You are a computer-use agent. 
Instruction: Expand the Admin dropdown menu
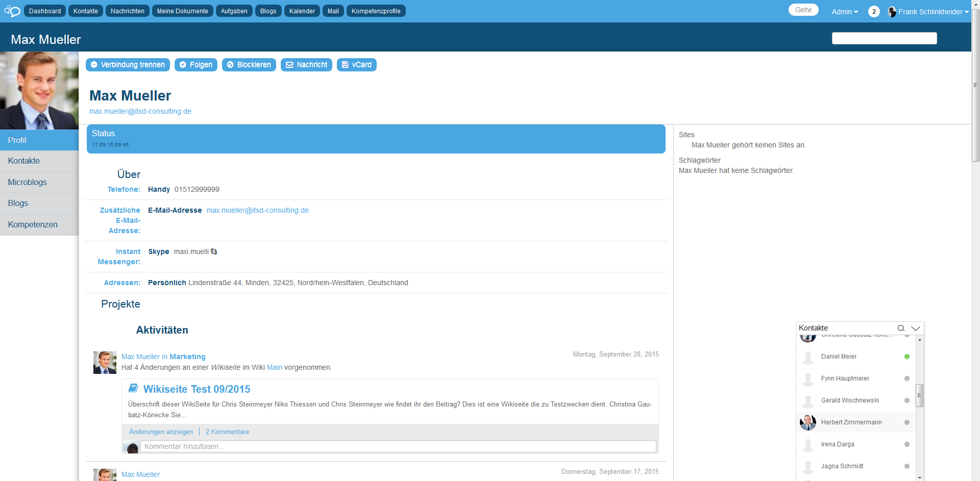coord(844,12)
